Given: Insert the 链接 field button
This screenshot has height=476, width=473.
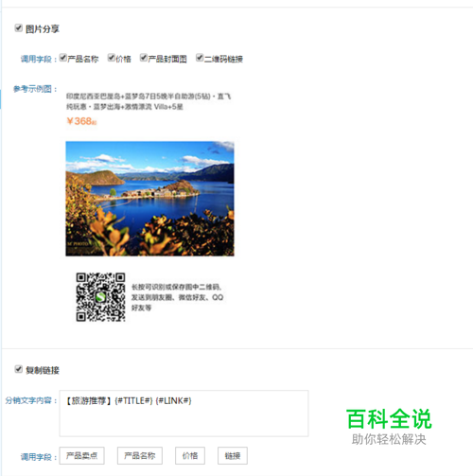Looking at the screenshot, I should 233,455.
